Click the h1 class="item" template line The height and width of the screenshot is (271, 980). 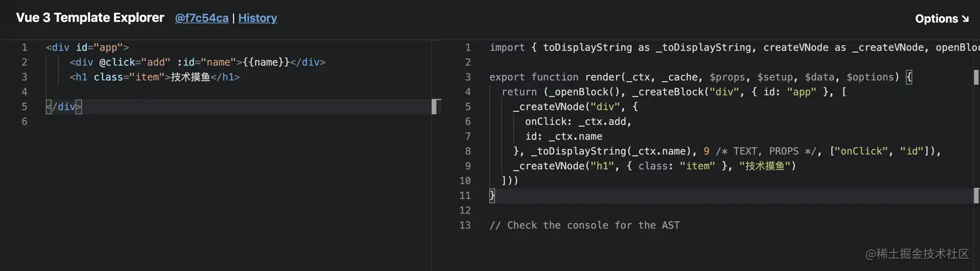point(155,77)
